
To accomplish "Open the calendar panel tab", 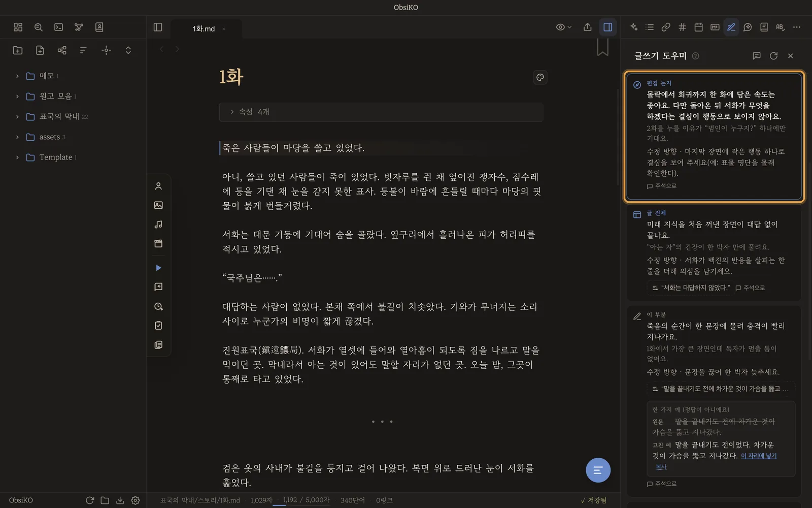I will tap(699, 27).
